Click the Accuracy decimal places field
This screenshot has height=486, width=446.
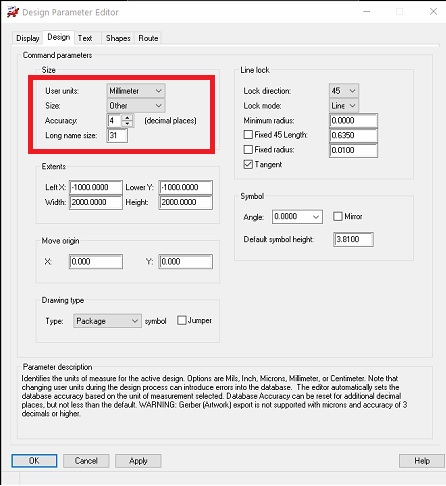click(x=114, y=121)
